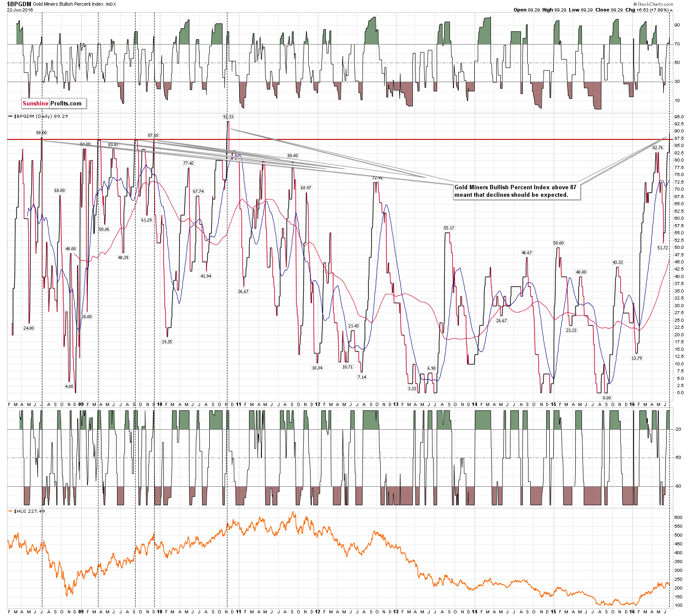Click the 4.00 low label
The image size is (691, 616).
point(69,387)
